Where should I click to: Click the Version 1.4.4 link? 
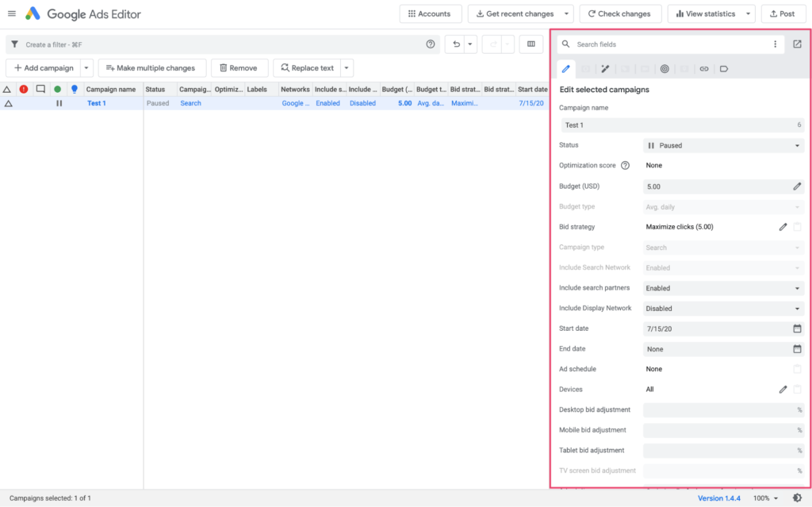tap(719, 497)
